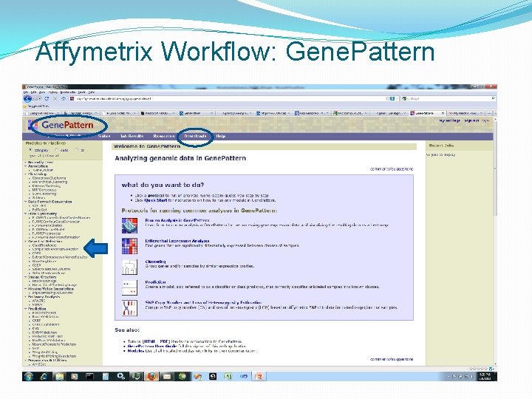Click the SNP Copy Number chromosome icon
Image resolution: width=532 pixels, height=399 pixels.
point(129,308)
